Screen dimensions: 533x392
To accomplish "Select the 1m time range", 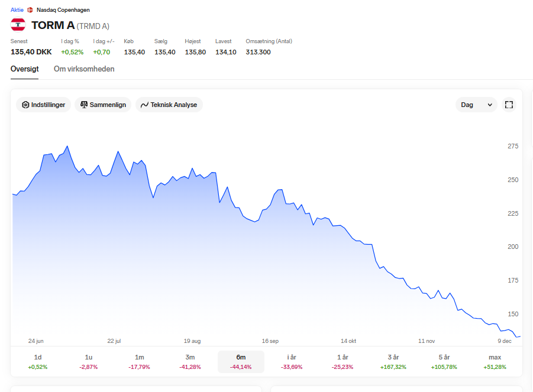I will click(x=140, y=362).
